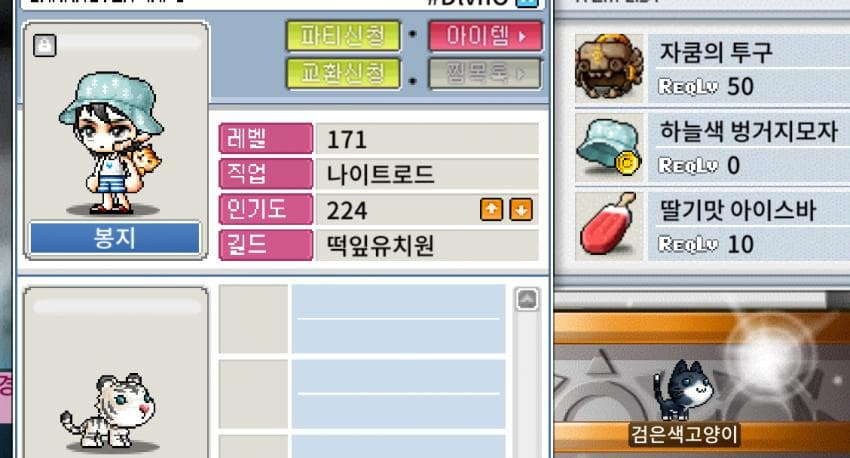Click the character avatar portrait
This screenshot has height=458, width=850.
coord(112,143)
